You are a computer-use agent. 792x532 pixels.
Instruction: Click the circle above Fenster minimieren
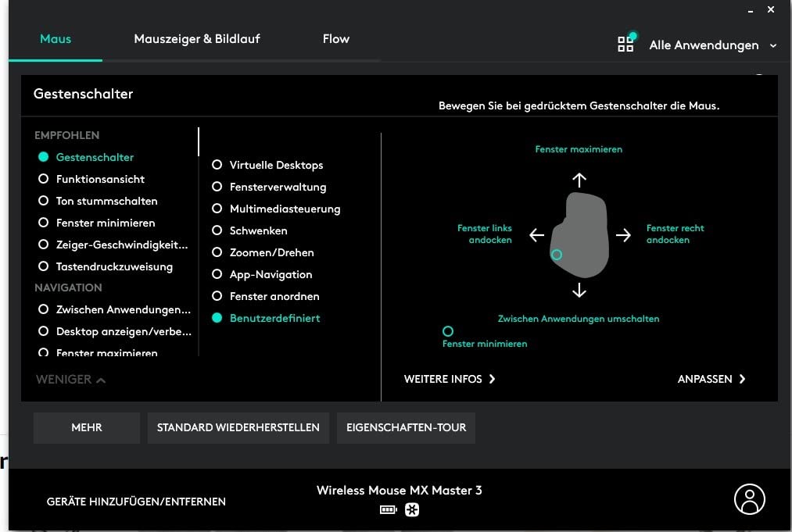tap(447, 331)
